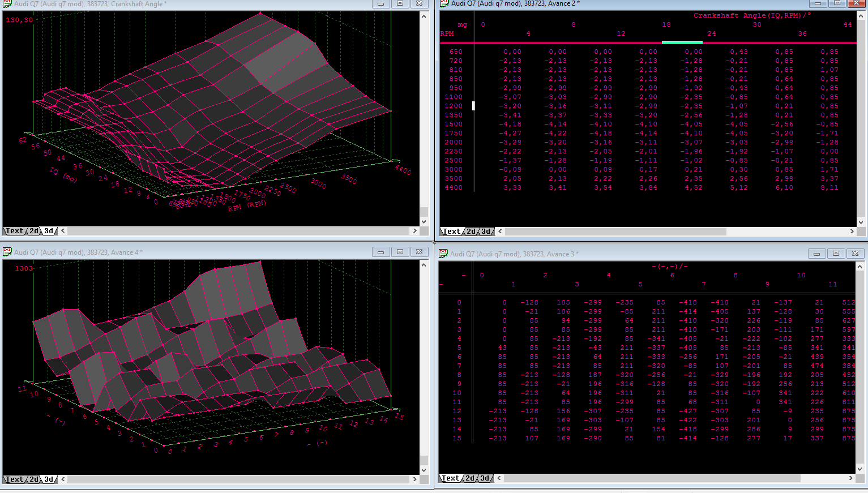
Task: Switch Crankshaft Angle window to Text tab
Action: [x=14, y=231]
